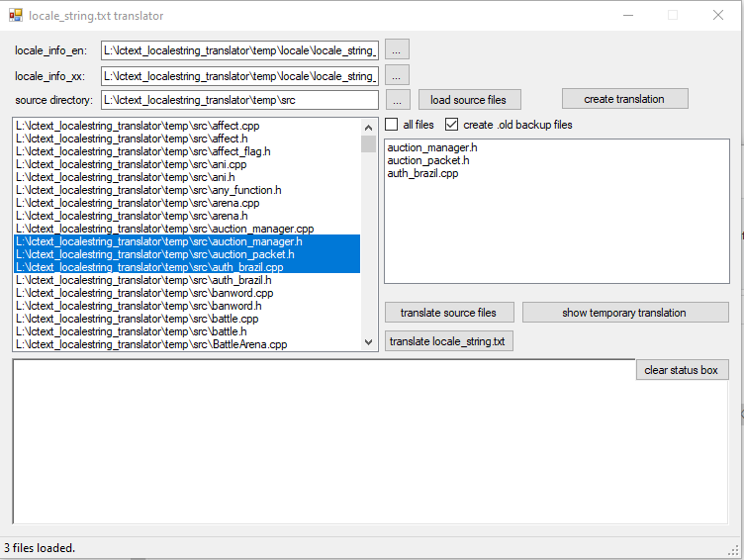Browse for the source directory
This screenshot has width=744, height=560.
397,100
